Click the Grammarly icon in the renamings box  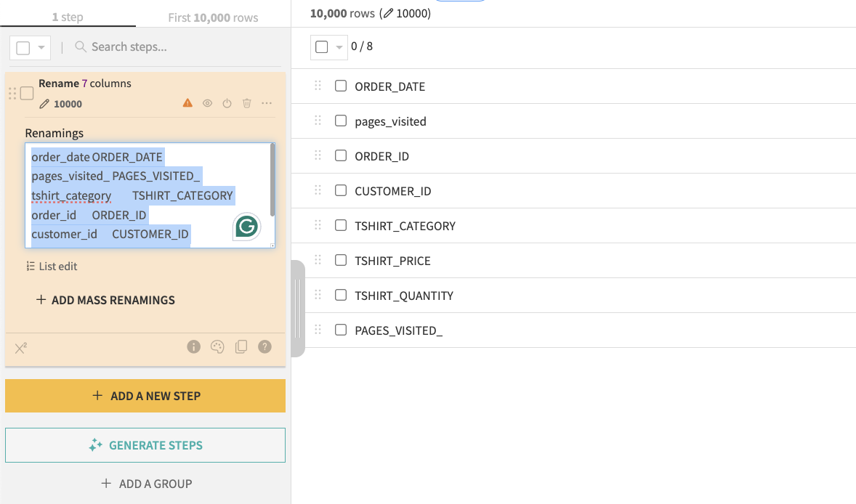[247, 227]
